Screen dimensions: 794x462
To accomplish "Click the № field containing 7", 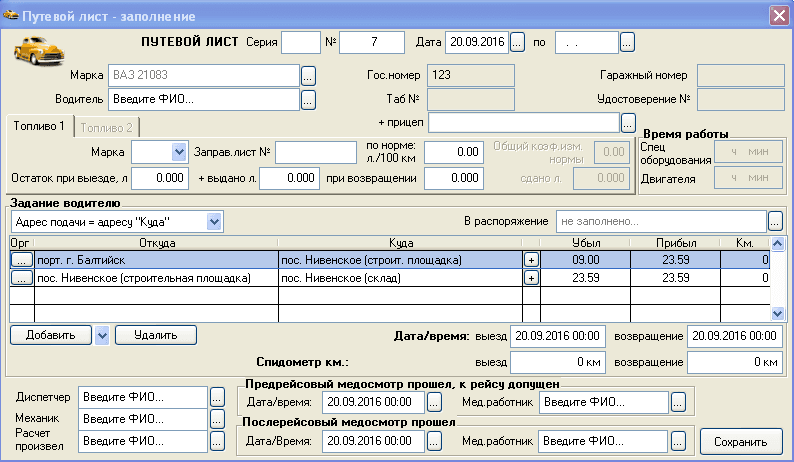I will tap(372, 42).
